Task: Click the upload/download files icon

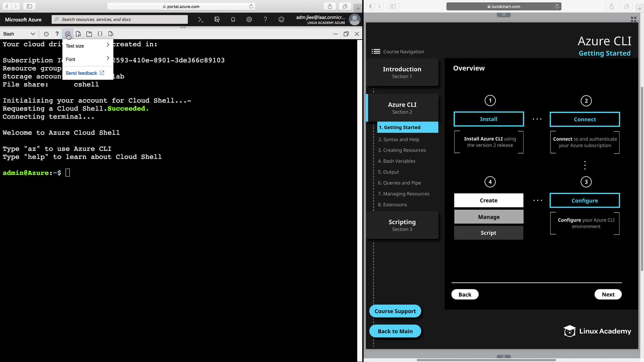Action: tap(78, 34)
